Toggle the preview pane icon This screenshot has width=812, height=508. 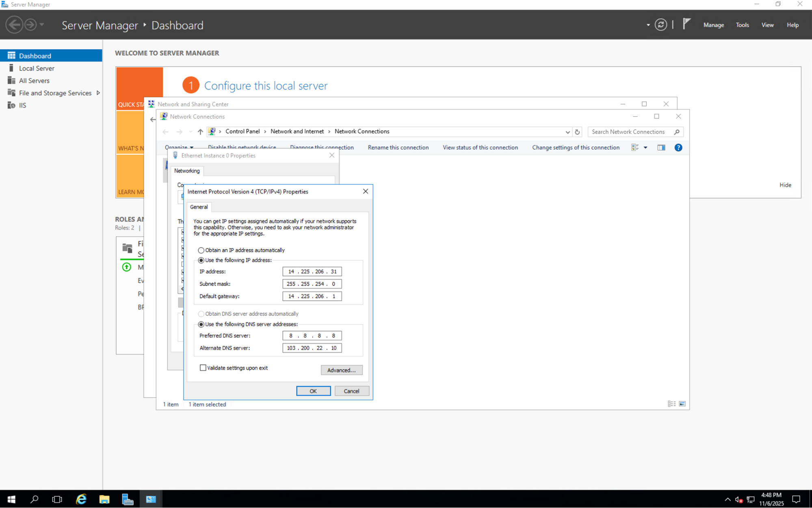pyautogui.click(x=661, y=148)
